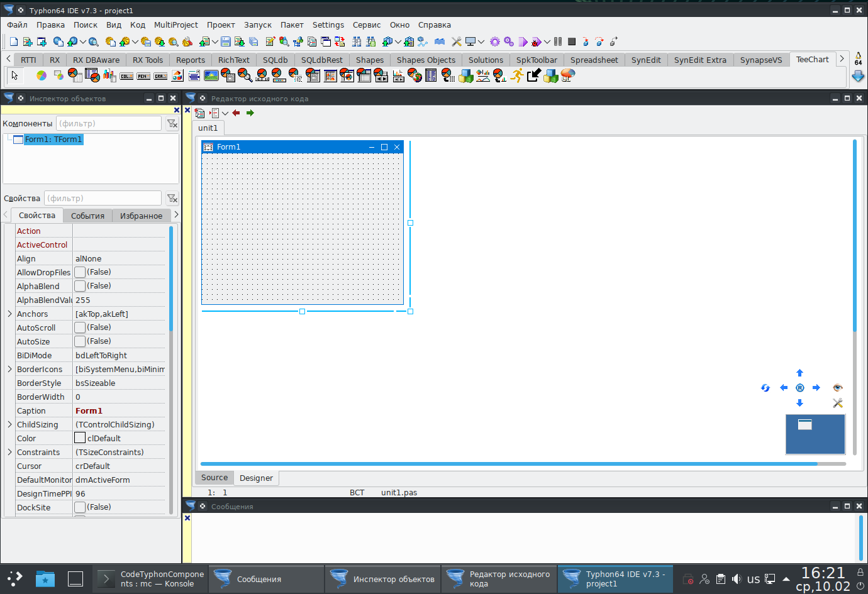Clear the components filter with funnel icon
This screenshot has height=594, width=868.
tap(172, 124)
